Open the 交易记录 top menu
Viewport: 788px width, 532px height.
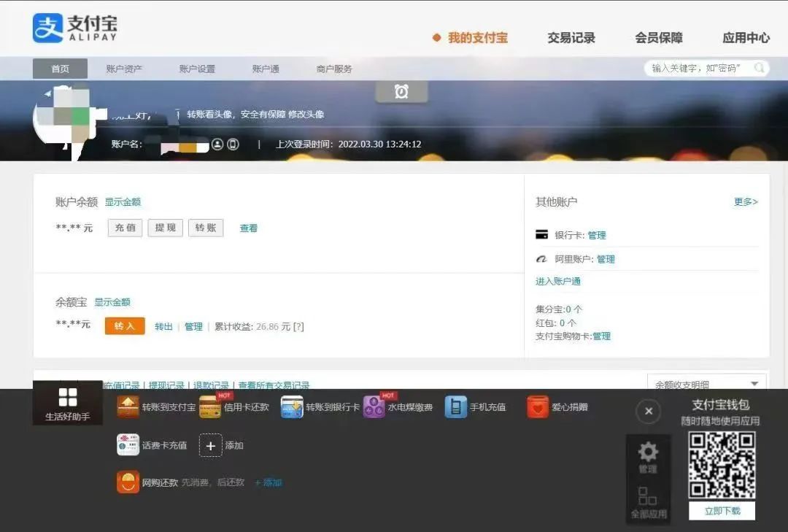571,38
